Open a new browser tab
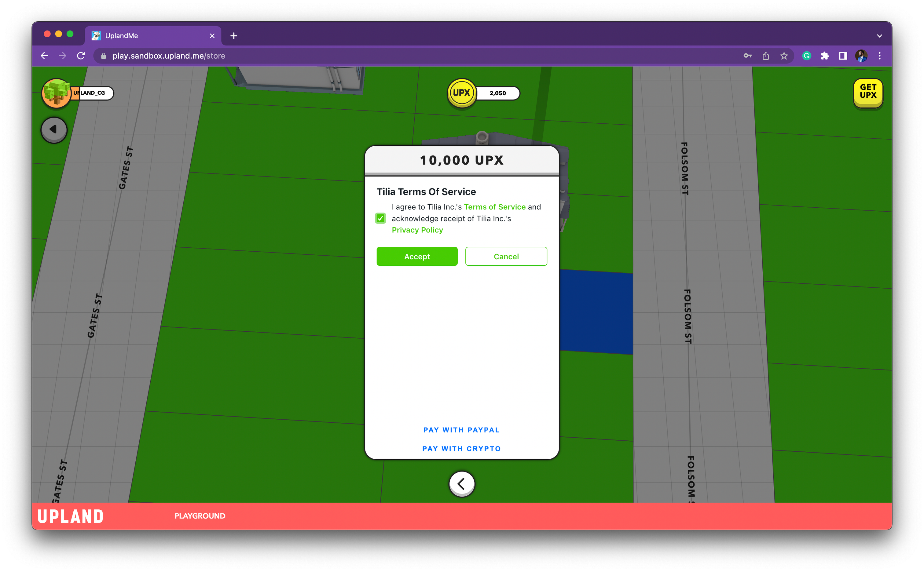This screenshot has width=924, height=572. coord(233,35)
